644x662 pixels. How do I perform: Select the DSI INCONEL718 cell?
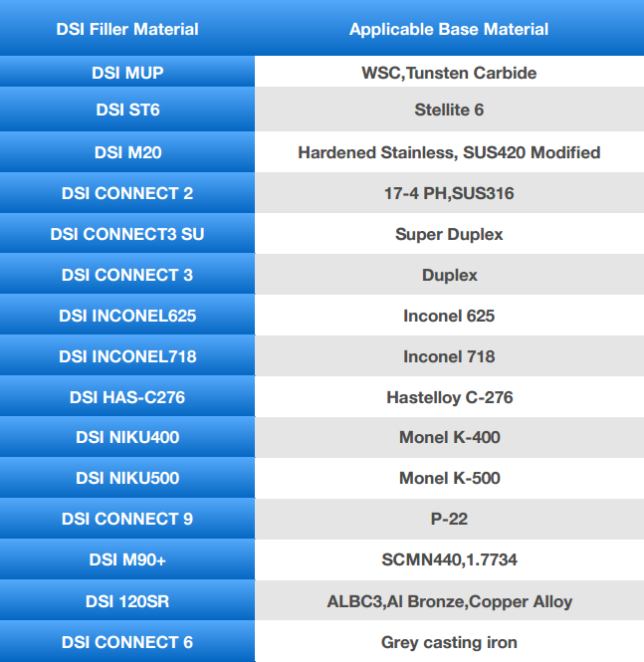(127, 356)
